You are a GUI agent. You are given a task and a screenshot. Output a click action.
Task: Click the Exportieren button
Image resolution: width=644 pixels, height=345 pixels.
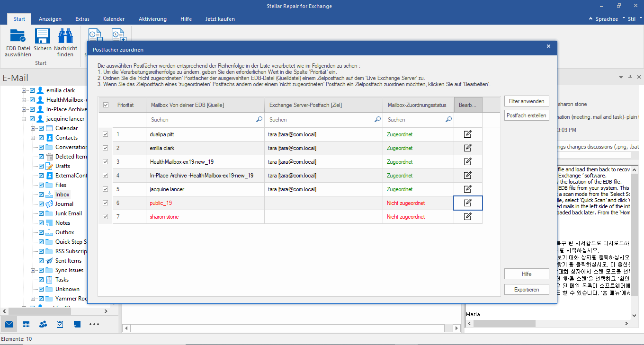click(527, 290)
